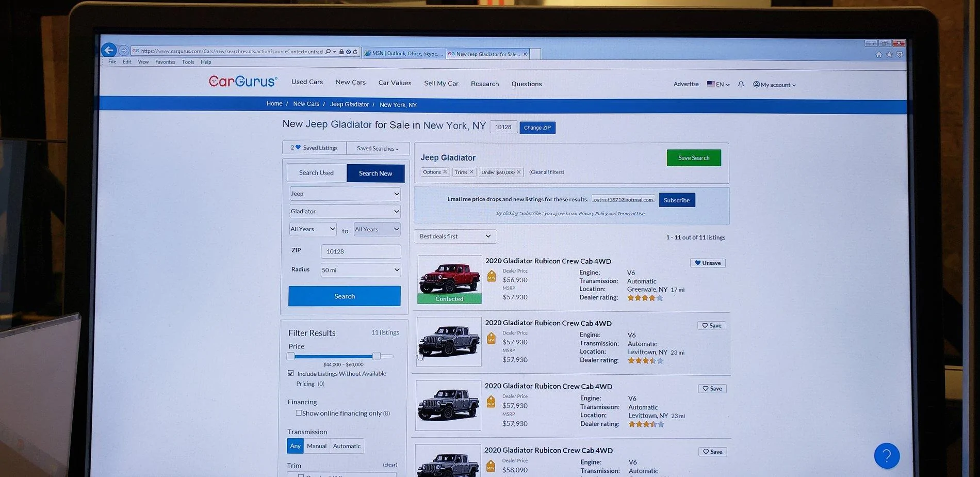
Task: Click the green Save Search button
Action: click(694, 158)
